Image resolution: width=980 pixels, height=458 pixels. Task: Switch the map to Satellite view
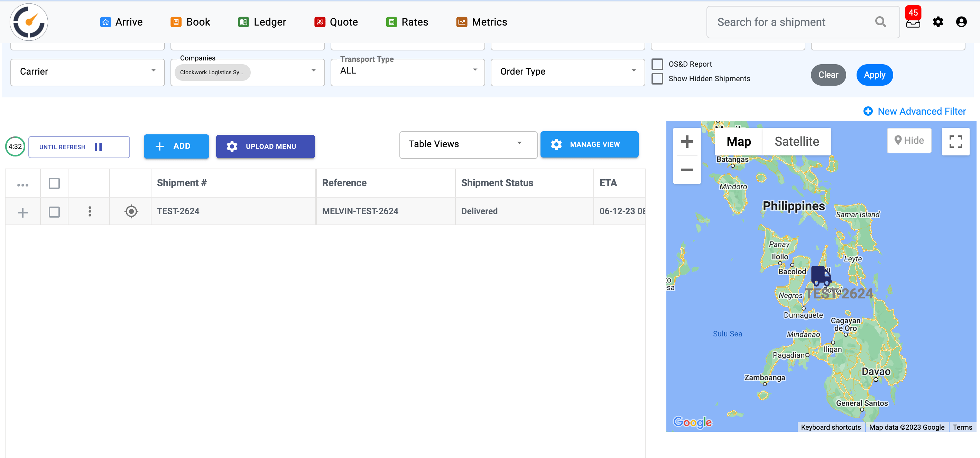[x=797, y=141]
